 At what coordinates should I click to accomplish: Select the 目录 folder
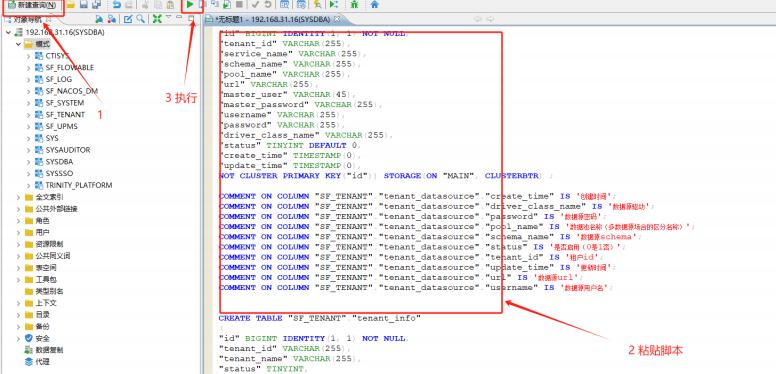point(42,315)
